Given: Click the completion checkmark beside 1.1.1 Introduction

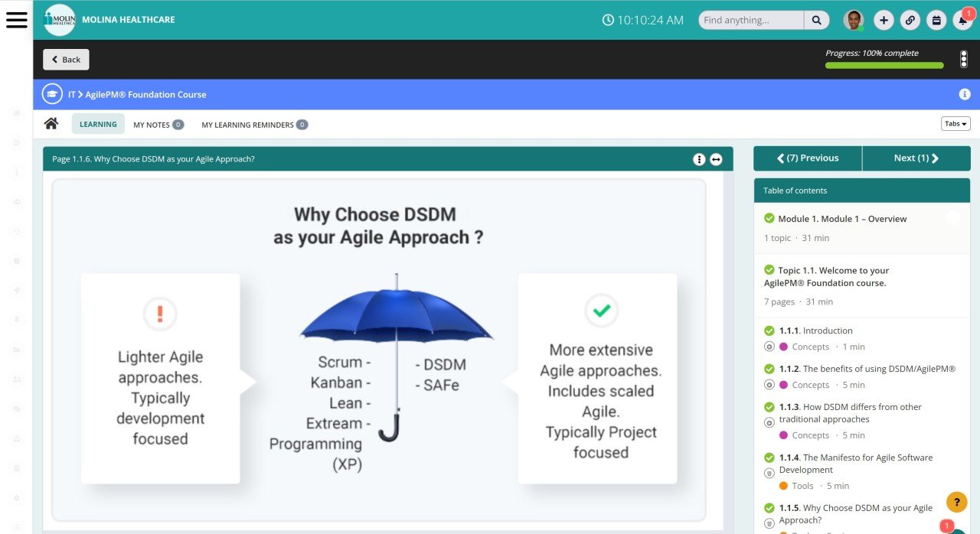Looking at the screenshot, I should coord(769,330).
